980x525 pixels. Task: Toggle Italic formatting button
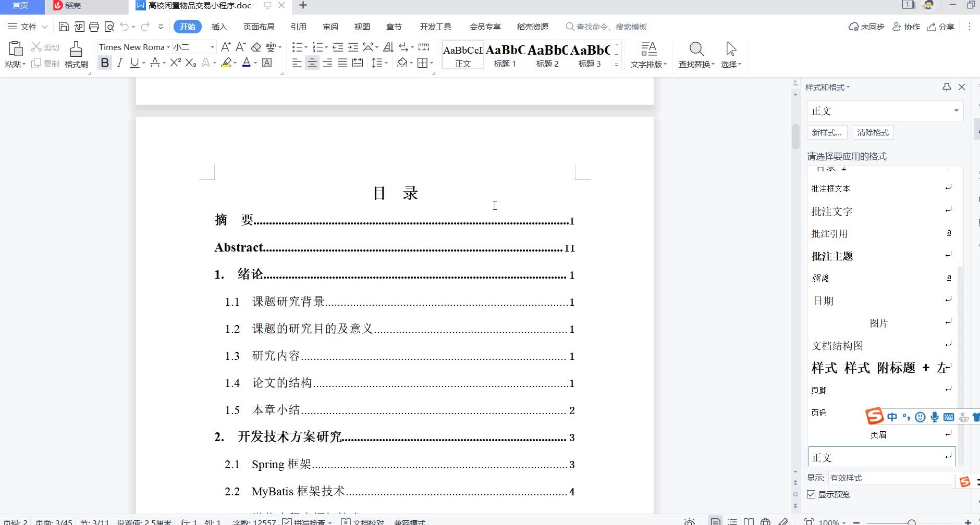click(119, 63)
